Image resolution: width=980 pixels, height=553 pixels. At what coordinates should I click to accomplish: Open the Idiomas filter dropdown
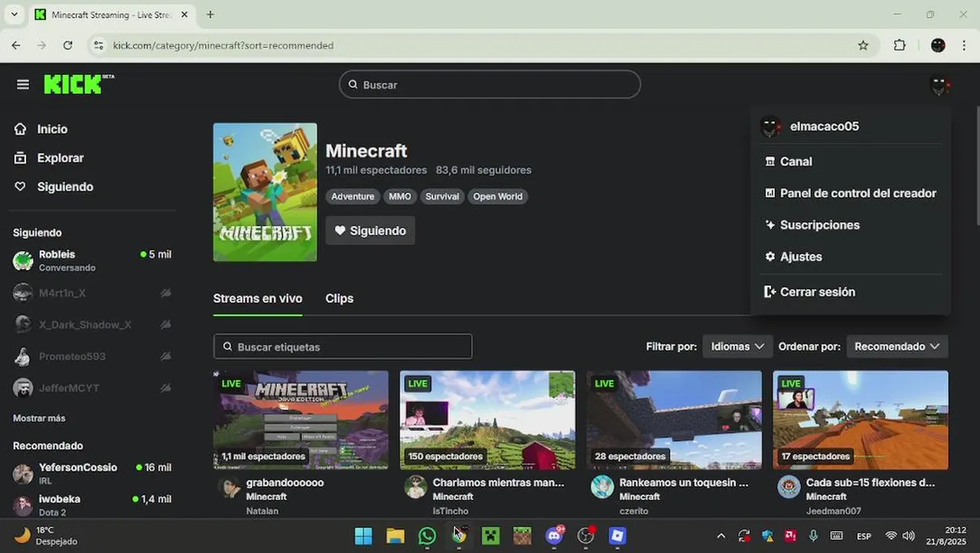coord(737,346)
